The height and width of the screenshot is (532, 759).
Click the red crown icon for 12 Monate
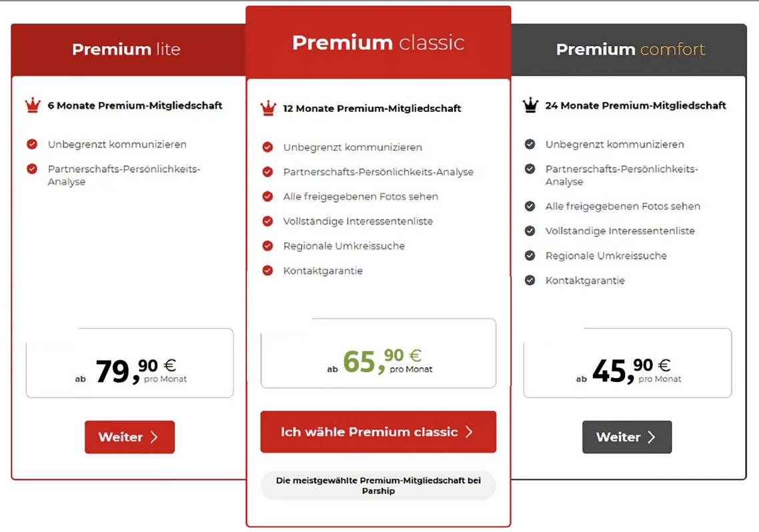point(268,108)
